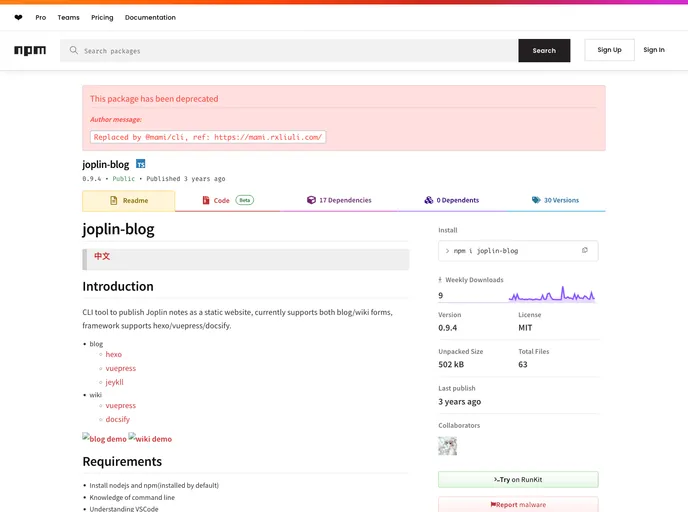Image resolution: width=688 pixels, height=512 pixels.
Task: Open the 中文 link in the readme
Action: (x=102, y=256)
